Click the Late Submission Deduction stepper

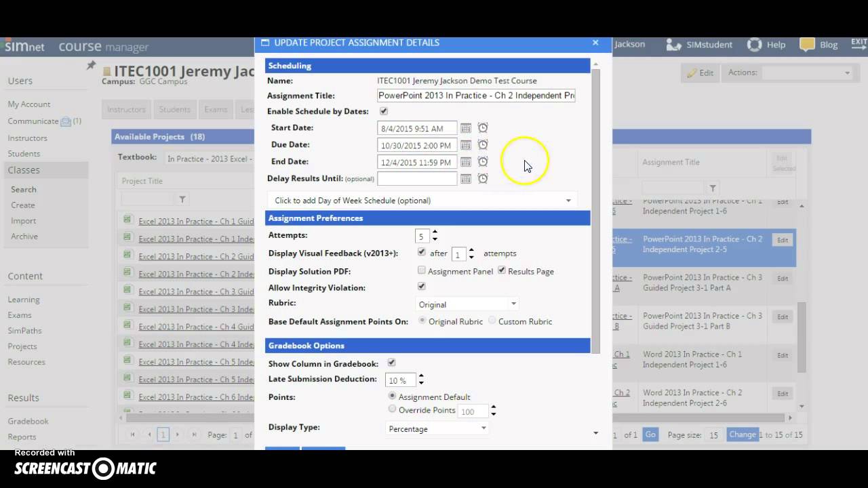coord(420,380)
